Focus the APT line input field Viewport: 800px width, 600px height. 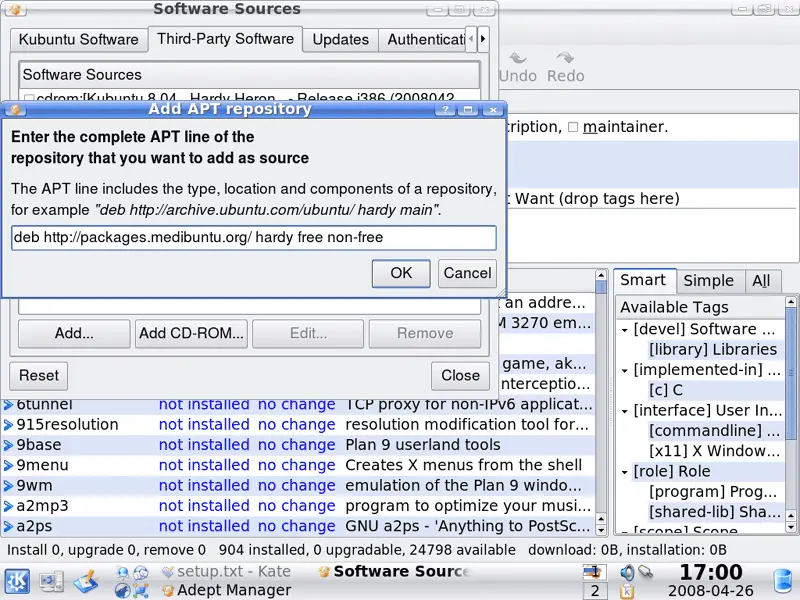[254, 238]
